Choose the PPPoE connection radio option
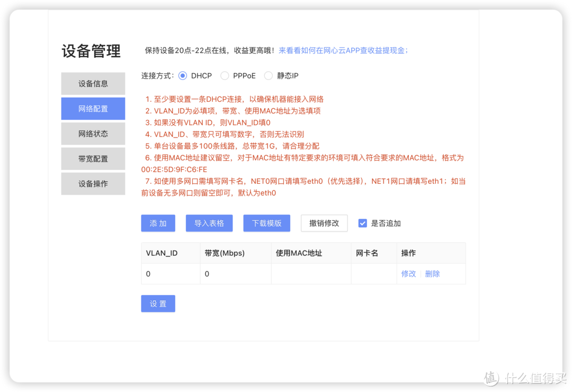572x392 pixels. pos(225,76)
